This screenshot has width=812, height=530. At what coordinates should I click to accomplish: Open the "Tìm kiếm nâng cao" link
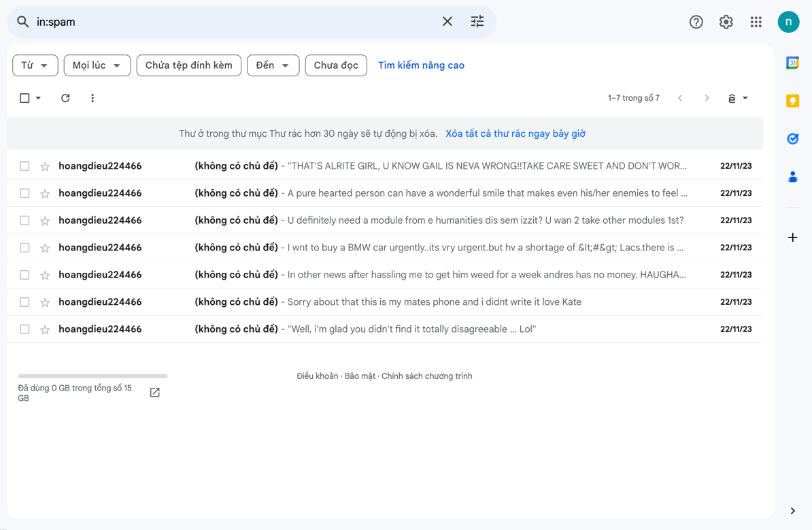pyautogui.click(x=421, y=65)
